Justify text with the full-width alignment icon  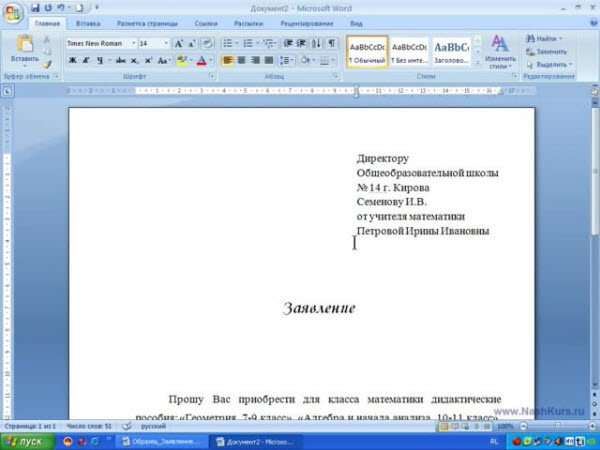(268, 60)
